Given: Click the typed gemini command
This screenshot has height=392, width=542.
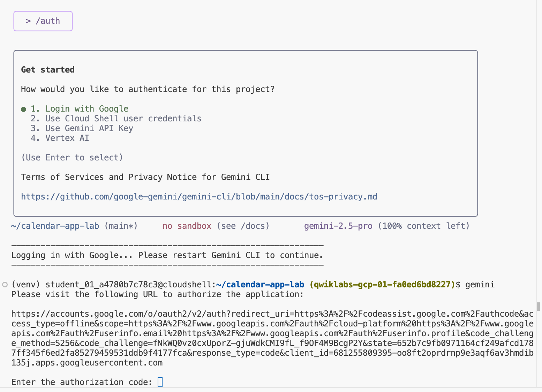Looking at the screenshot, I should pyautogui.click(x=480, y=285).
